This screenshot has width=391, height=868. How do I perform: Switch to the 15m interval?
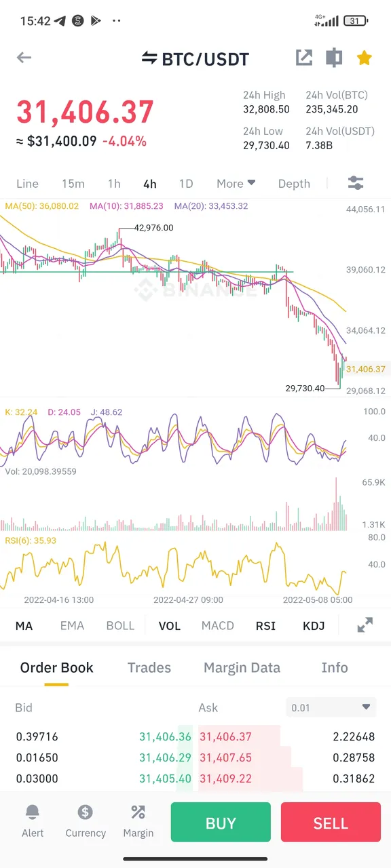pyautogui.click(x=73, y=184)
